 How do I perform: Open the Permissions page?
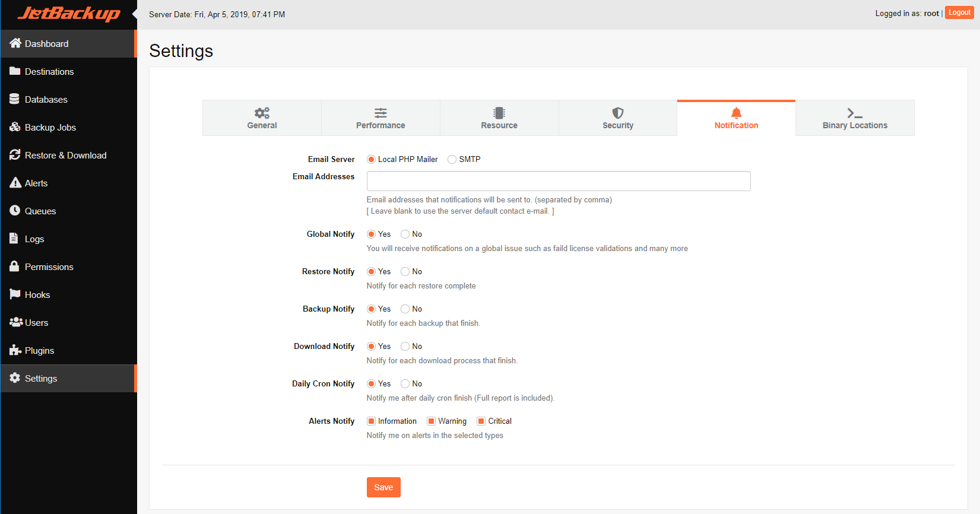[x=68, y=266]
